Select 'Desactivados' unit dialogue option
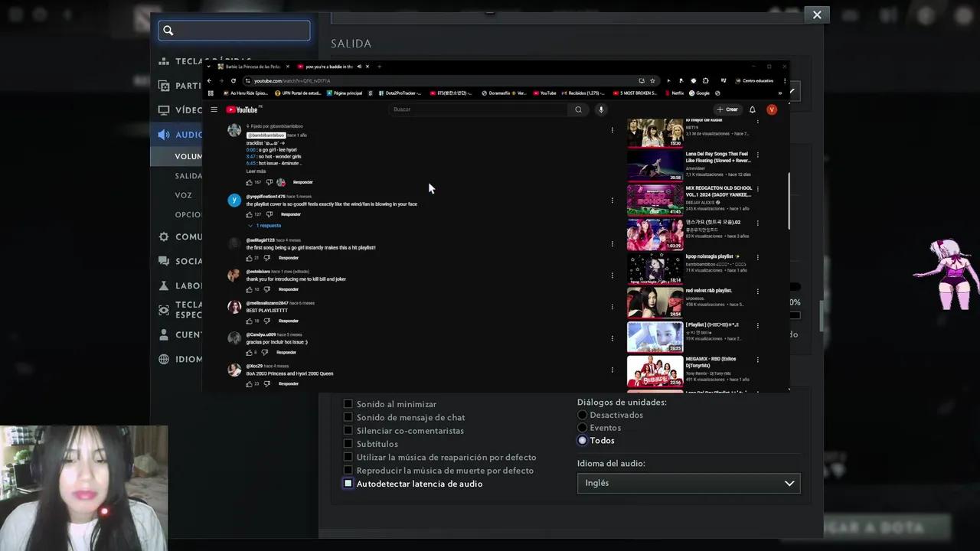The height and width of the screenshot is (551, 980). pos(583,415)
